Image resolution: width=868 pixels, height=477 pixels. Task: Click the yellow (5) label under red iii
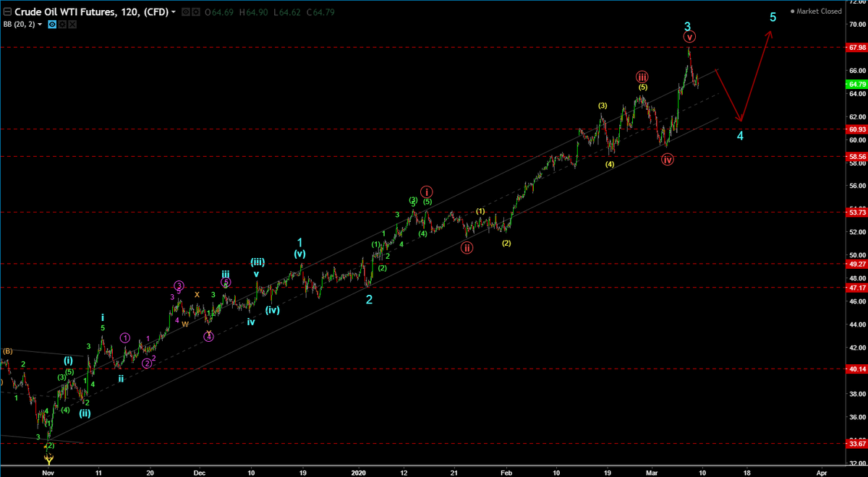click(642, 87)
